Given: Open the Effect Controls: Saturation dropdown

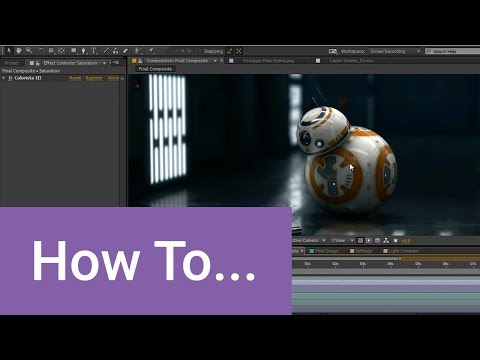Looking at the screenshot, I should click(x=104, y=63).
